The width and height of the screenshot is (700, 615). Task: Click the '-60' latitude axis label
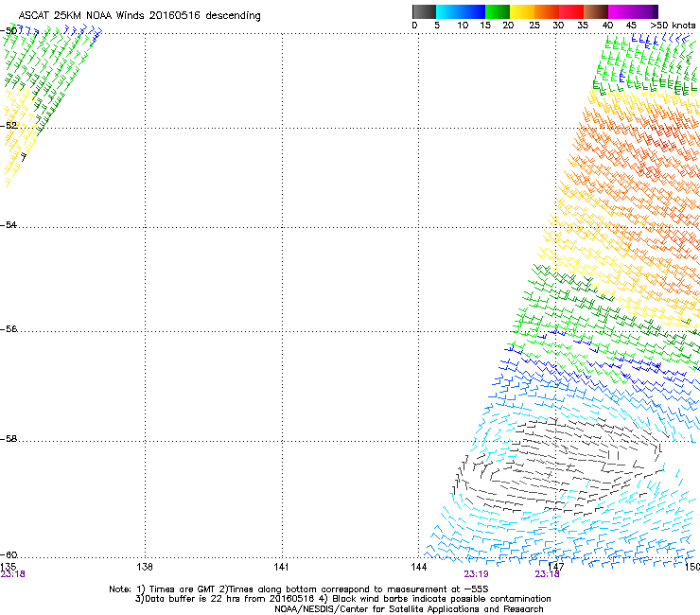(9, 554)
